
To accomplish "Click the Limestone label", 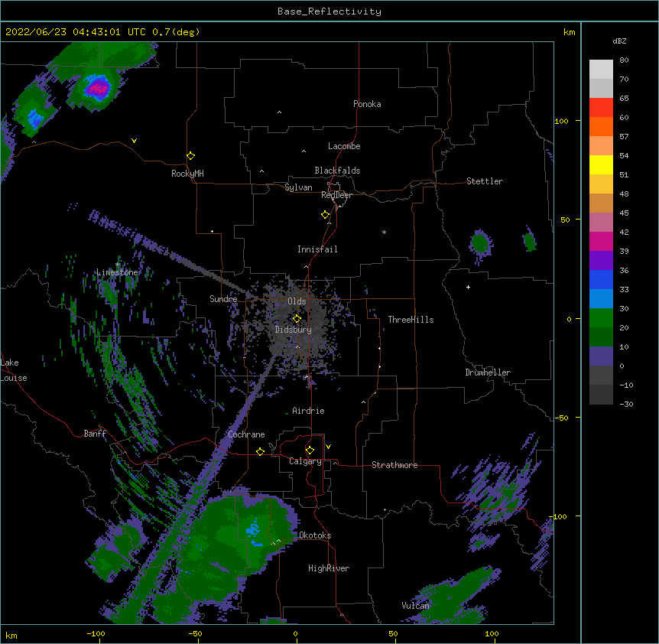I will 117,272.
